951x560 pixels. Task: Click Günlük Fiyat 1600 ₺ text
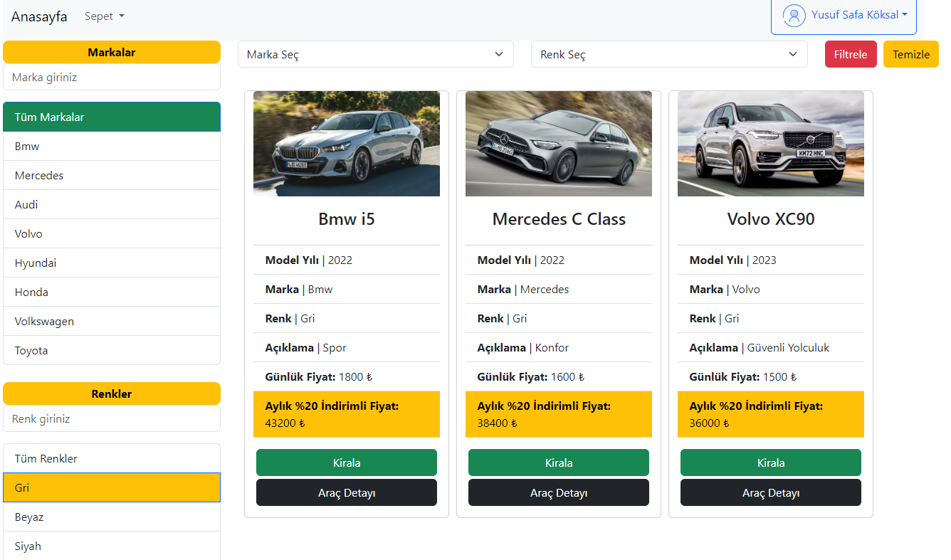531,376
